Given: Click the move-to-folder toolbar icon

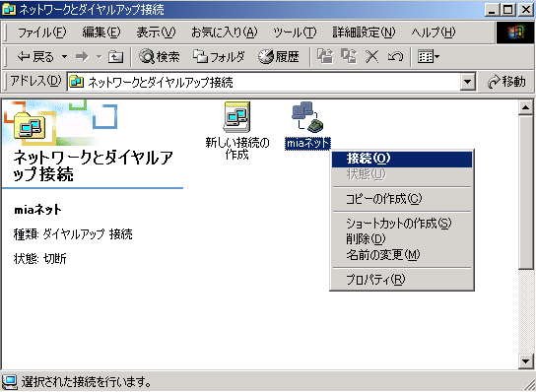Looking at the screenshot, I should point(325,56).
